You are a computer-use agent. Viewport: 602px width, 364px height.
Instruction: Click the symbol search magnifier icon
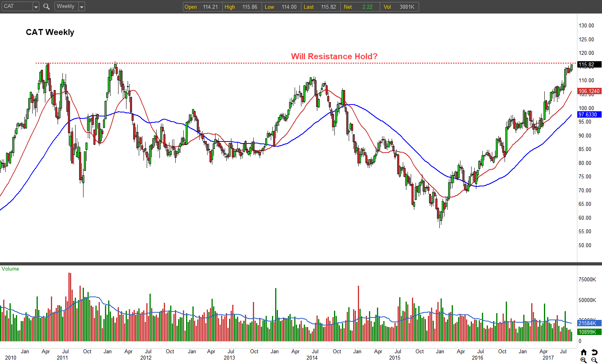tap(47, 6)
